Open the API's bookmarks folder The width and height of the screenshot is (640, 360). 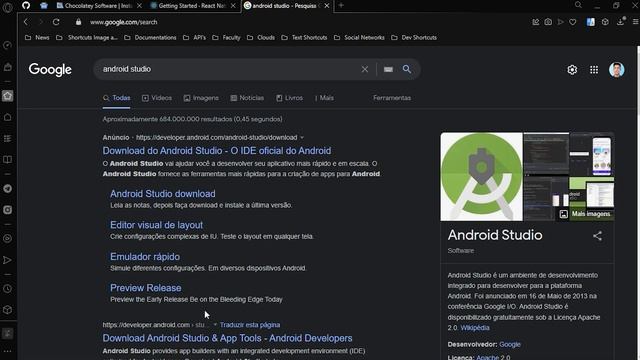195,38
